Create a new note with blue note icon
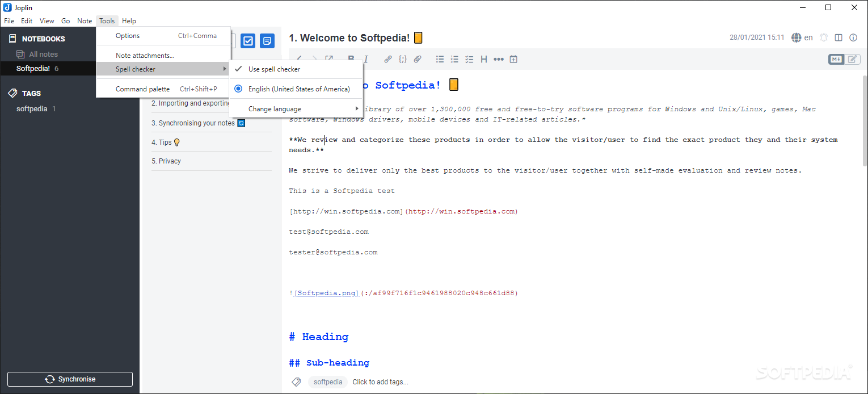The image size is (868, 394). click(267, 41)
